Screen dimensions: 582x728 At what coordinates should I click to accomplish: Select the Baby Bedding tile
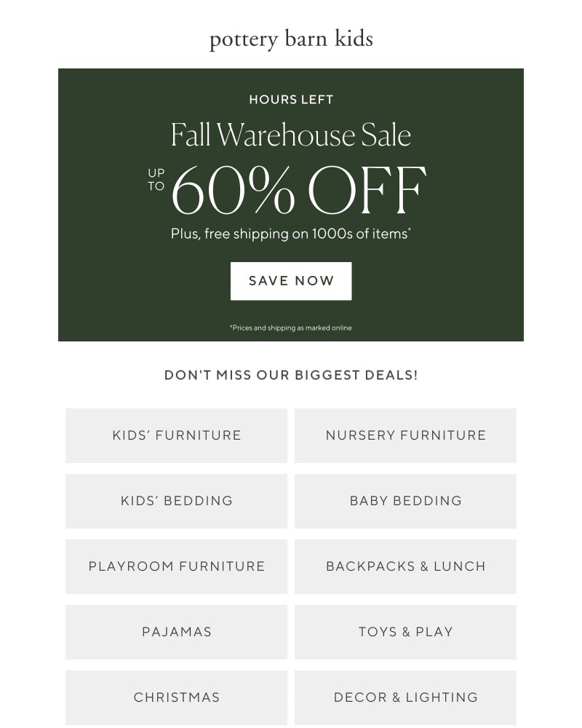[405, 501]
